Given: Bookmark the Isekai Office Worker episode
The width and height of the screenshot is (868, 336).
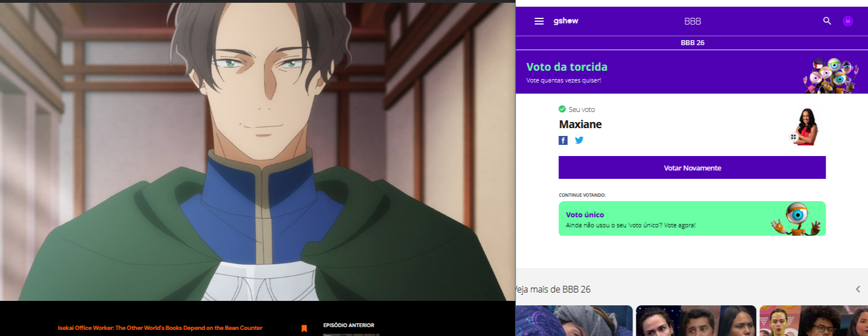Looking at the screenshot, I should point(304,328).
